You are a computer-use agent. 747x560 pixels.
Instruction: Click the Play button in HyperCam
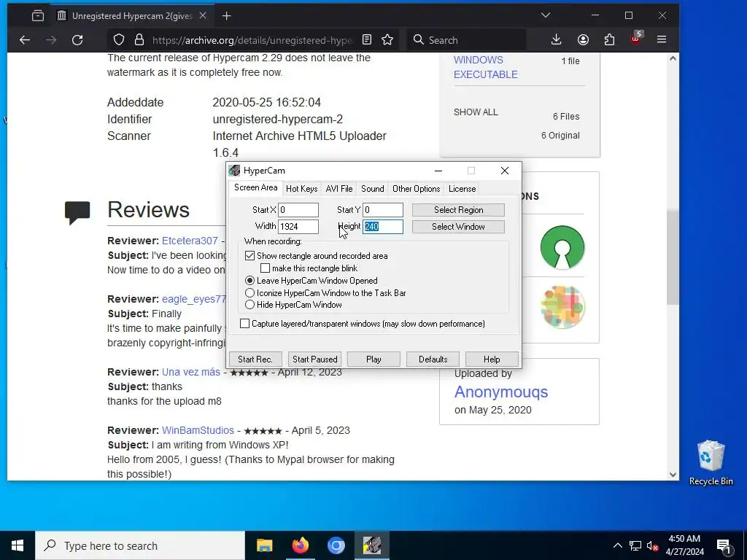[x=373, y=359]
